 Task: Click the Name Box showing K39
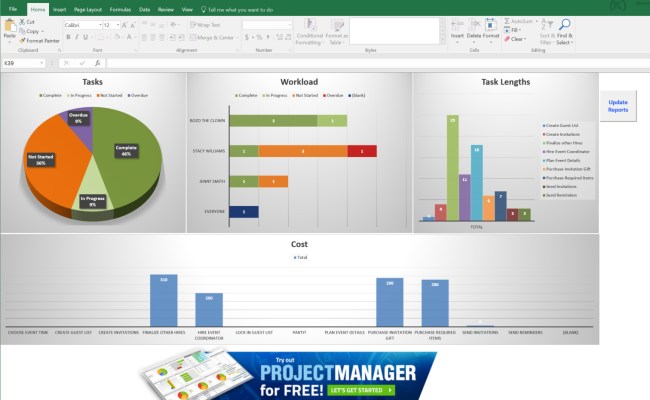pyautogui.click(x=23, y=63)
